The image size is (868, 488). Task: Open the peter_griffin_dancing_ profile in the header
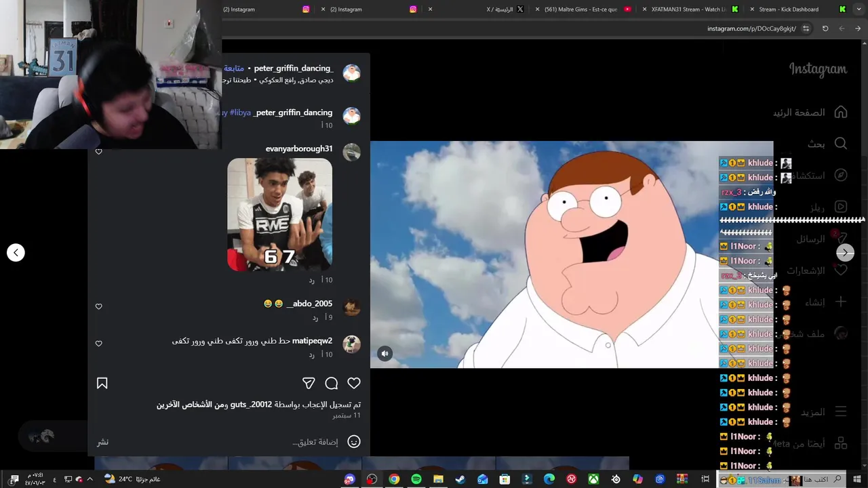[294, 68]
